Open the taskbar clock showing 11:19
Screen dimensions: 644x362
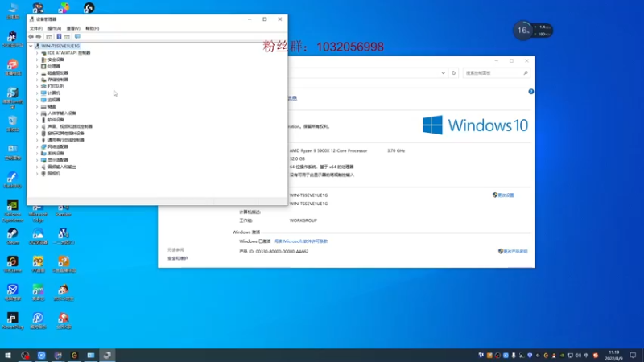(613, 356)
